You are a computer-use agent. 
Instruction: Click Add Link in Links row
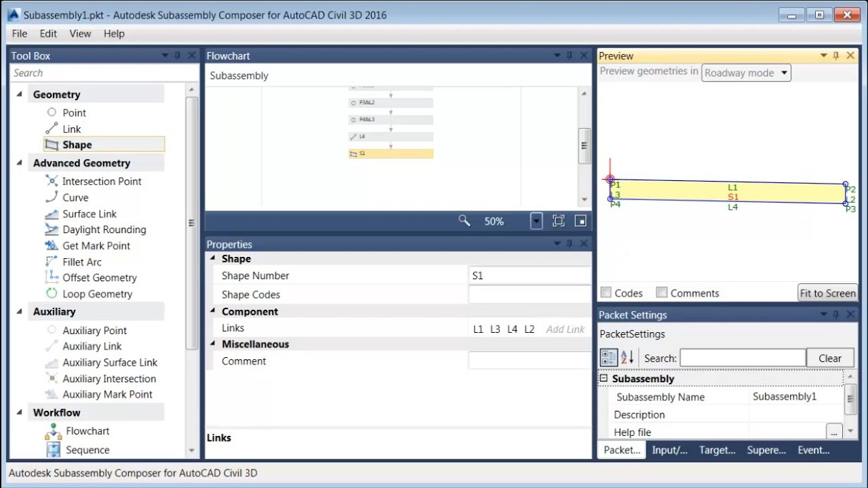pyautogui.click(x=566, y=329)
